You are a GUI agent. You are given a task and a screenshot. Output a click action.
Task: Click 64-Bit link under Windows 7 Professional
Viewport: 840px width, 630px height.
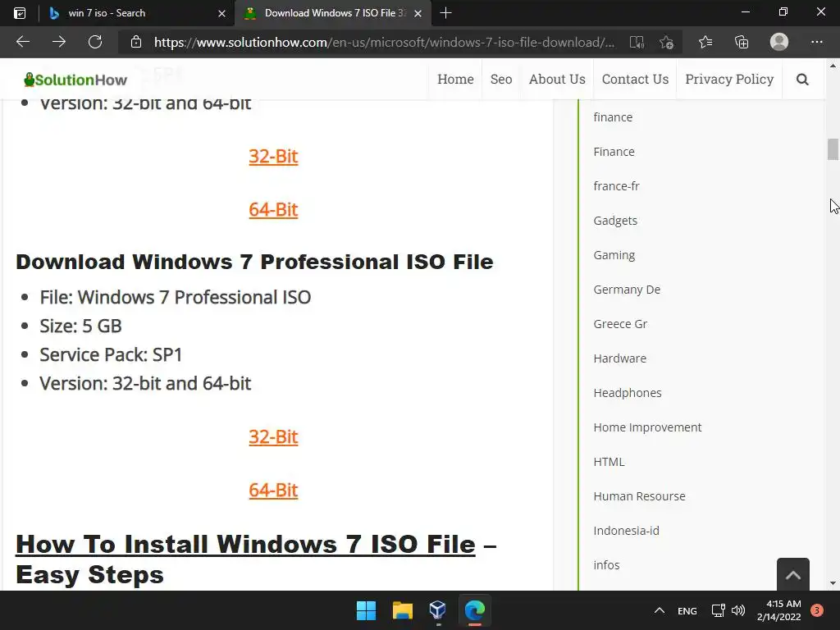pyautogui.click(x=273, y=491)
